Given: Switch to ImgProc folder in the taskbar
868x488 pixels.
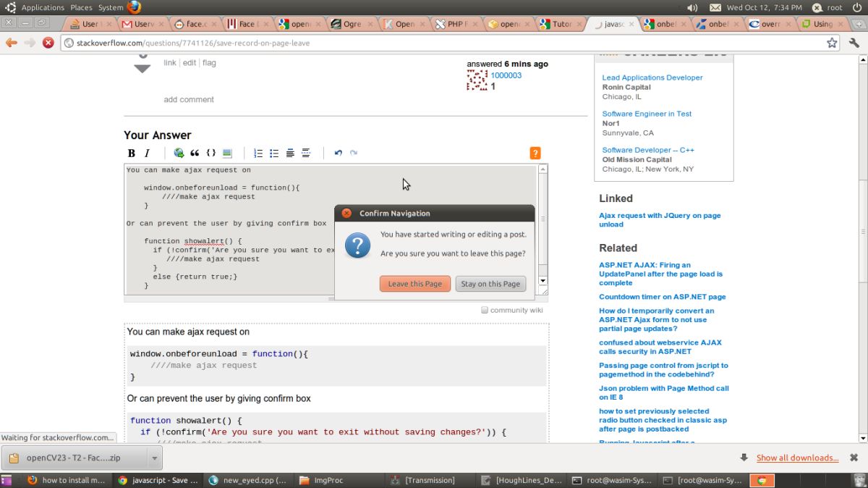Looking at the screenshot, I should coord(338,480).
